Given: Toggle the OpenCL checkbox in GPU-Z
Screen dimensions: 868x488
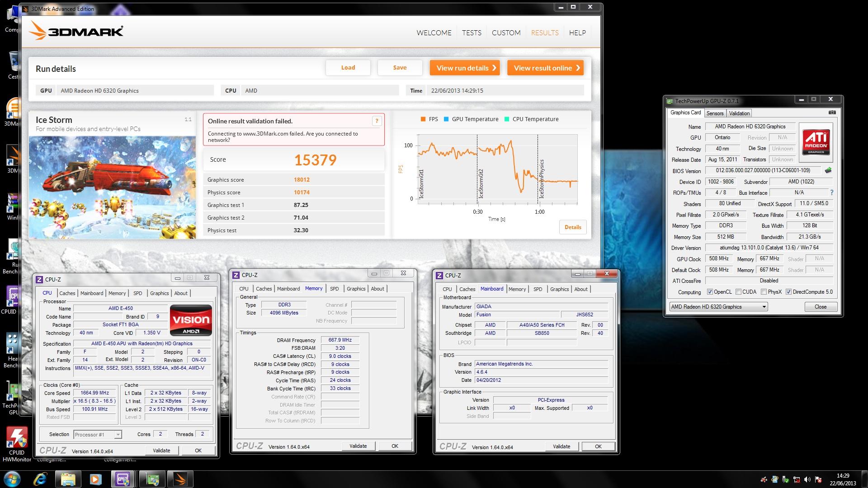Looking at the screenshot, I should tap(710, 292).
